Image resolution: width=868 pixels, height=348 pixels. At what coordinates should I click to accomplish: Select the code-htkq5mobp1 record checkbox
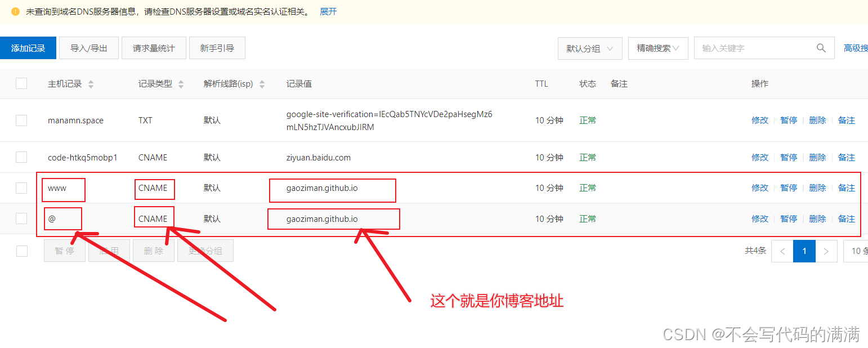click(x=21, y=157)
